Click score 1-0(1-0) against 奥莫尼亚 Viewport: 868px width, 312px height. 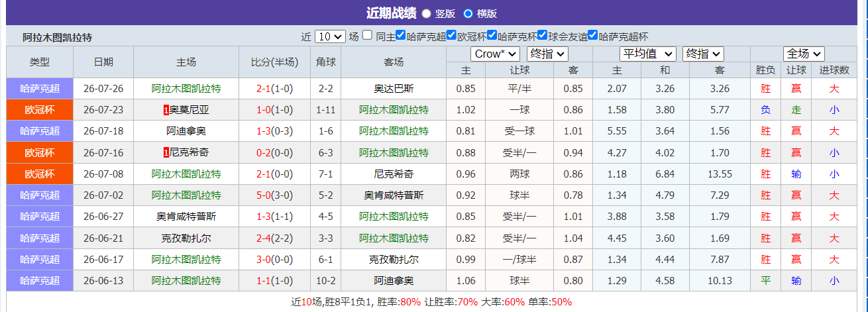click(274, 110)
